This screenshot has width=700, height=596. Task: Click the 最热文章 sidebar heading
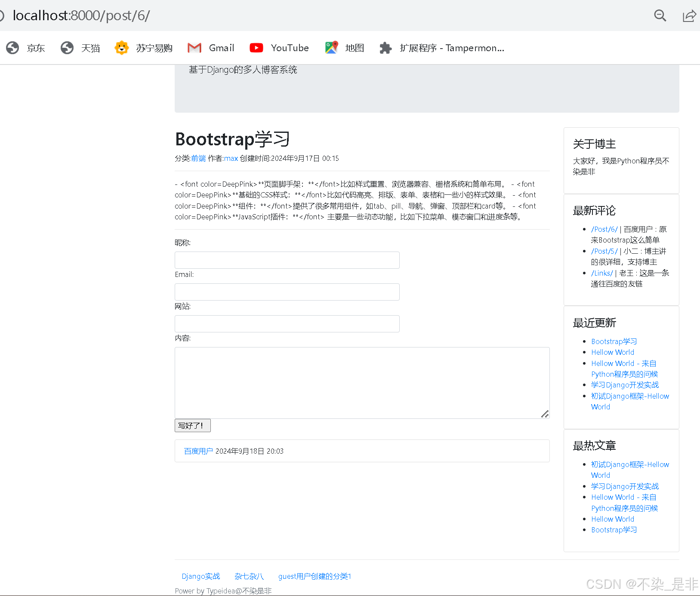point(594,446)
